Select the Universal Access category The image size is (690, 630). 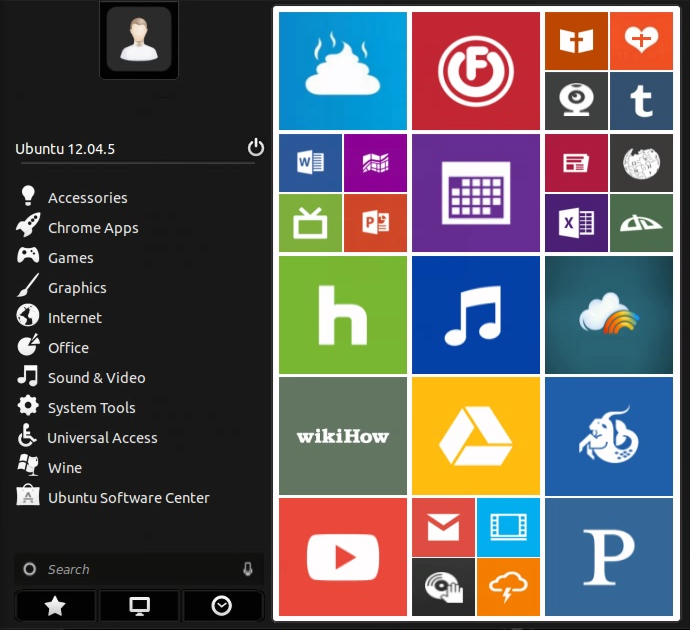click(87, 437)
